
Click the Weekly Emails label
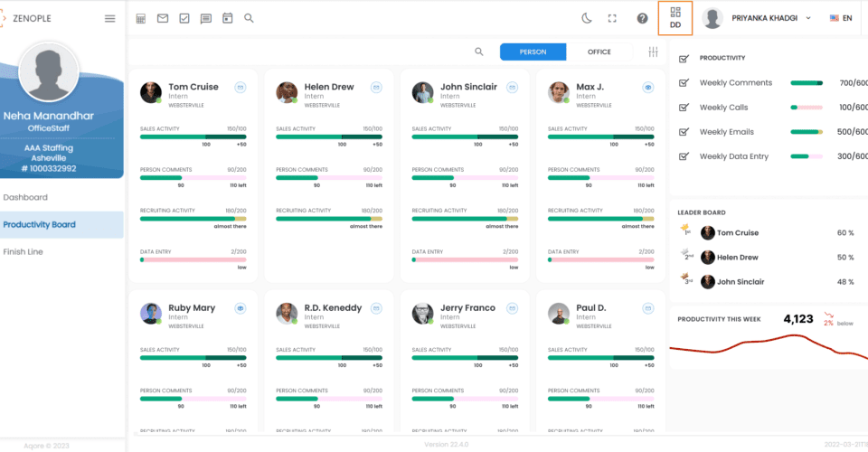tap(726, 132)
